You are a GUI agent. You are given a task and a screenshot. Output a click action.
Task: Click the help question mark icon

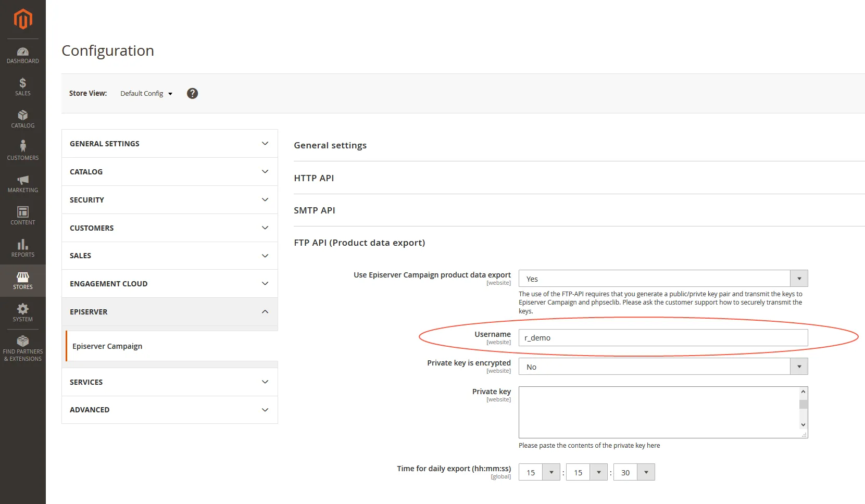(192, 93)
